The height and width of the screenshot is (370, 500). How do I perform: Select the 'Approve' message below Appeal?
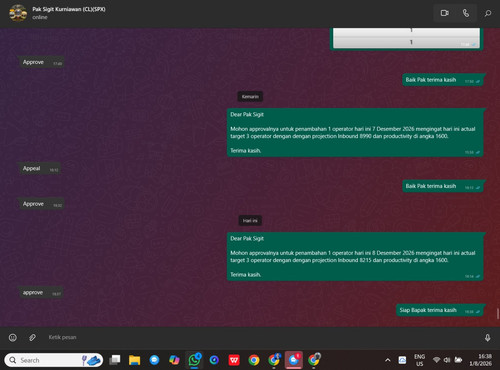pyautogui.click(x=41, y=204)
